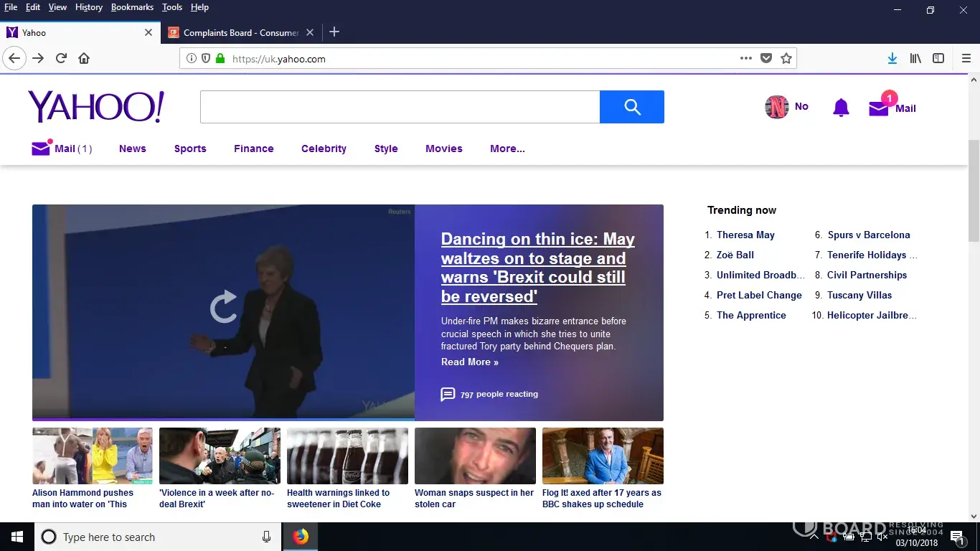Open the Firefox downloads arrow icon
980x551 pixels.
click(892, 59)
